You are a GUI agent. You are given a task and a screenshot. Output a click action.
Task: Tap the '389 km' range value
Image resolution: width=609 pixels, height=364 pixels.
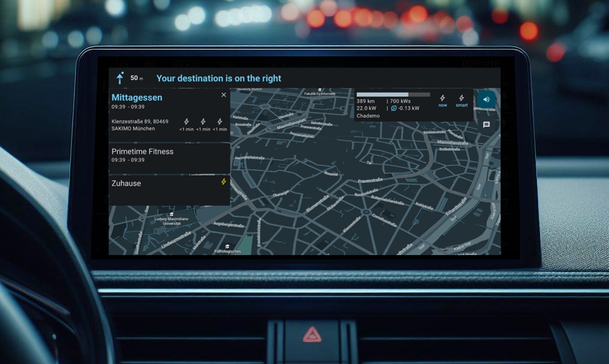pos(366,101)
